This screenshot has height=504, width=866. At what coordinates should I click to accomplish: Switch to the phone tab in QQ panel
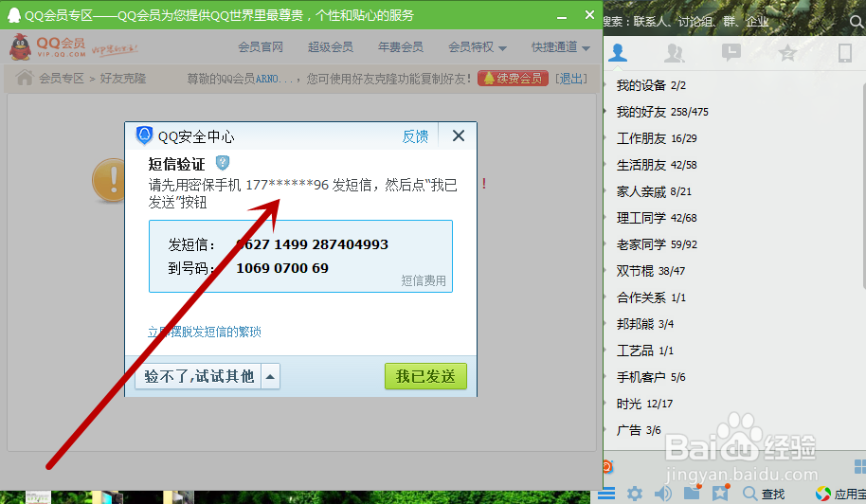[844, 53]
